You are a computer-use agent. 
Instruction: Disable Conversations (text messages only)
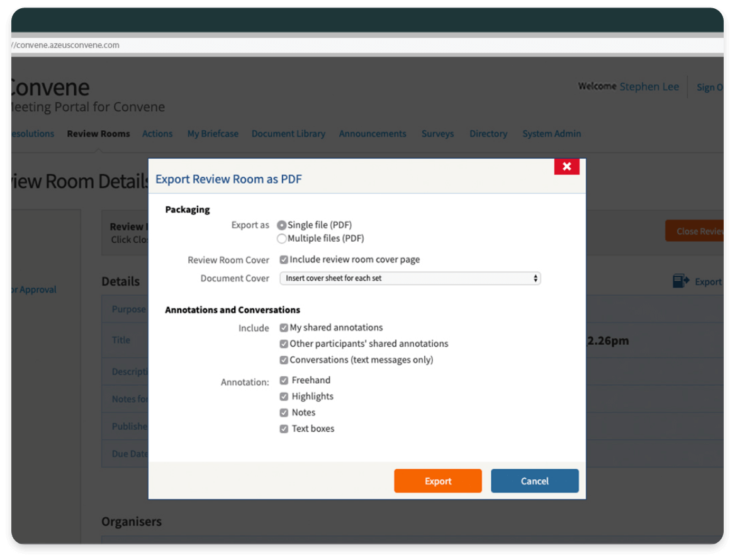[x=284, y=360]
